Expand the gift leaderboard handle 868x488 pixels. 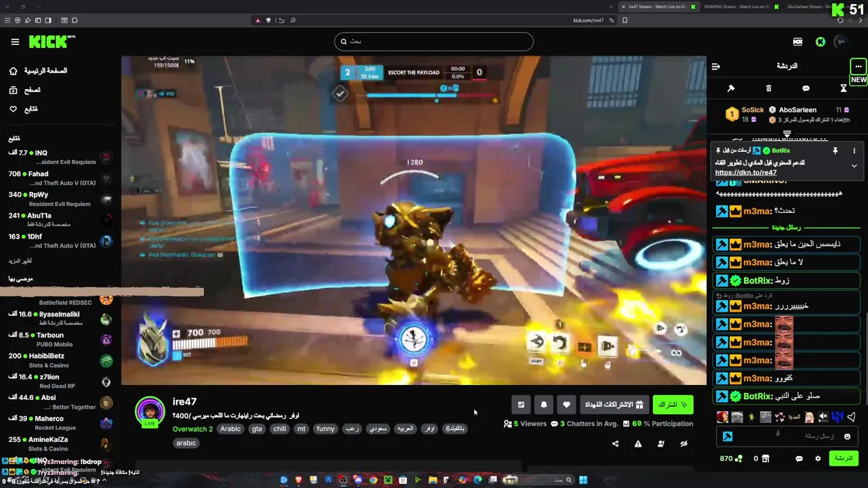tap(787, 134)
